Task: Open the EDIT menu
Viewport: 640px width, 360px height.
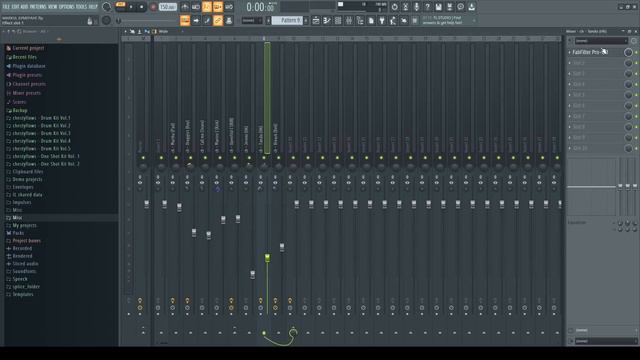Action: (x=15, y=7)
